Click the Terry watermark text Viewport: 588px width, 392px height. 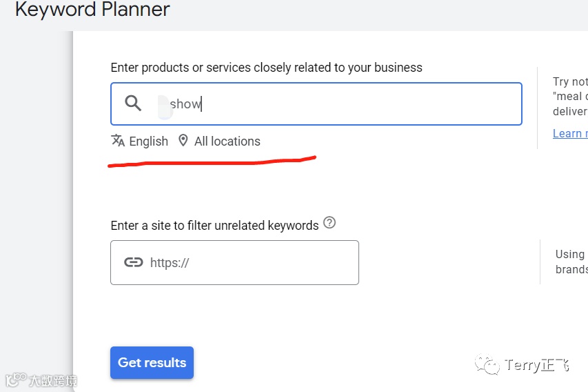(536, 365)
